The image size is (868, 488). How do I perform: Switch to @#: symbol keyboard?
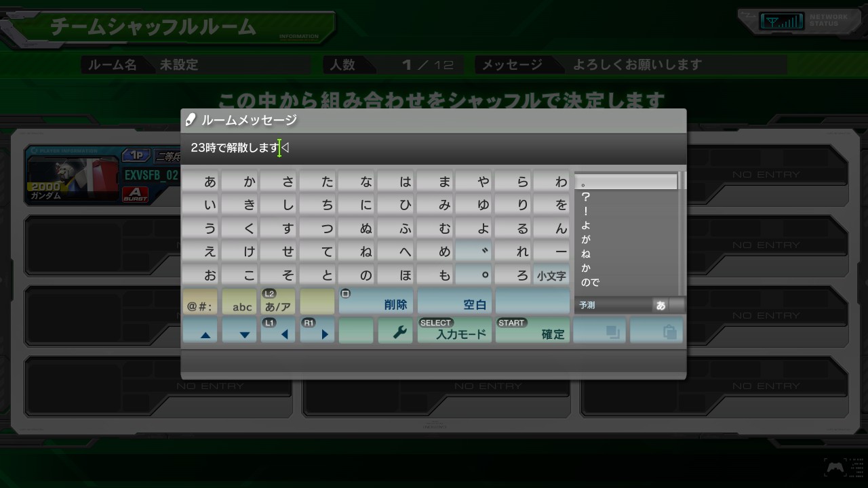(x=200, y=302)
